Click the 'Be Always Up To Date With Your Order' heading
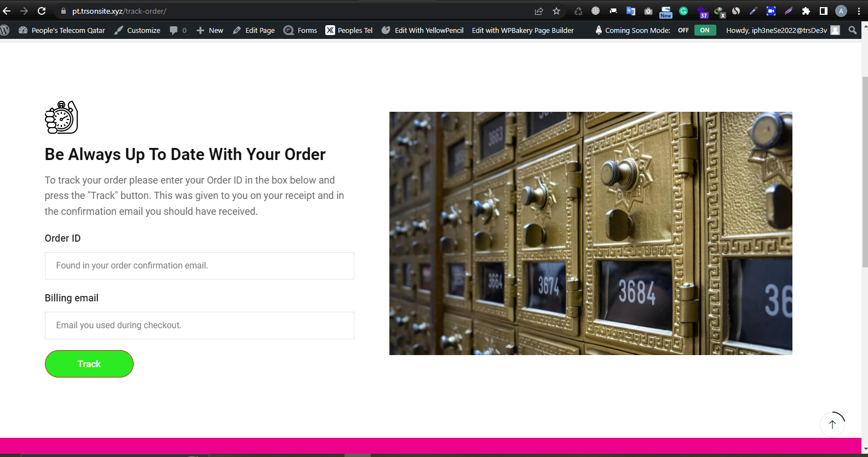This screenshot has width=868, height=457. pos(185,155)
